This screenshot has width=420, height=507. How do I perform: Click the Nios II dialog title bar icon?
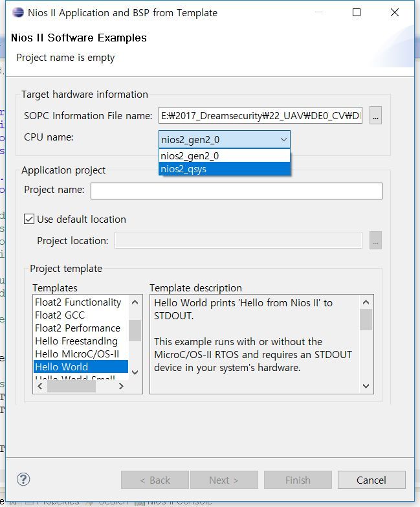[18, 12]
